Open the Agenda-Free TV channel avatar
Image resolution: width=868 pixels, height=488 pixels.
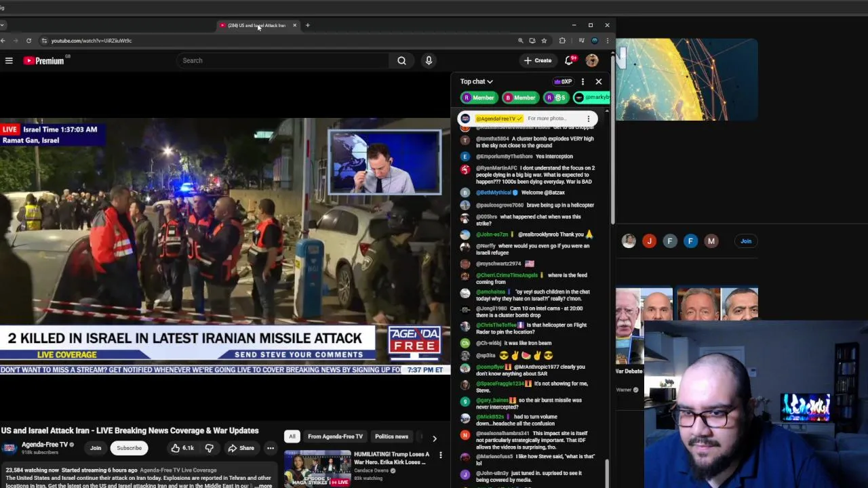[x=9, y=447]
